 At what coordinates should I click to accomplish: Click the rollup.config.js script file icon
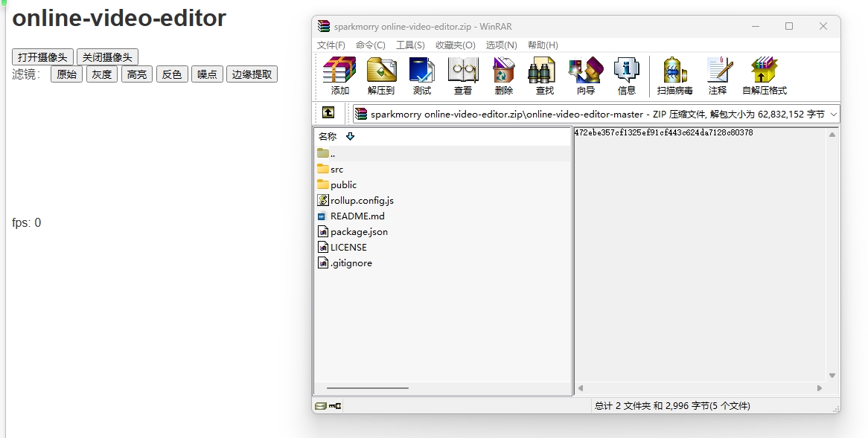point(323,200)
